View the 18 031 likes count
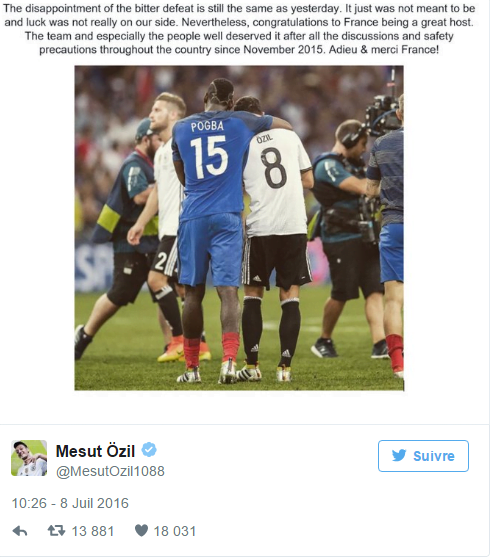Viewport: 497px width, 557px height. [175, 531]
